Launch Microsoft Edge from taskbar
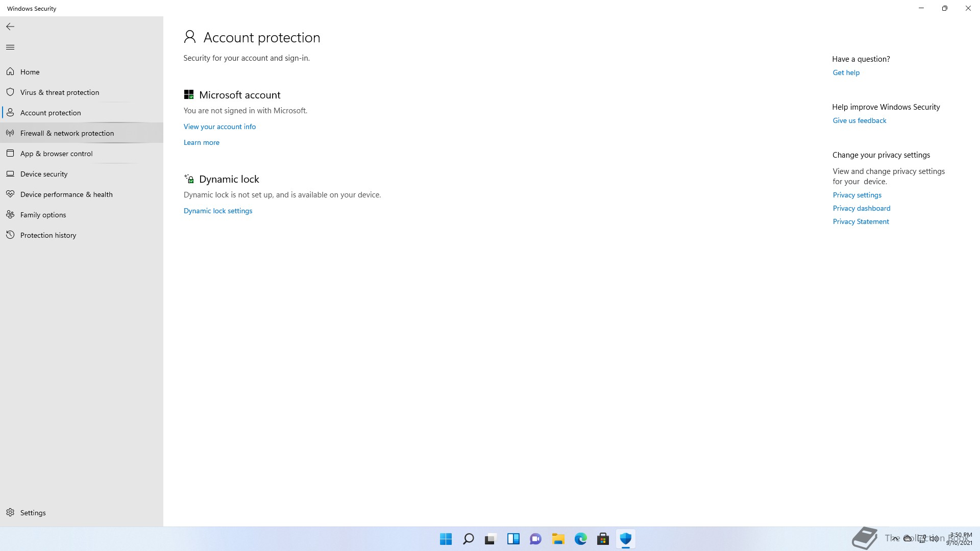980x551 pixels. click(x=580, y=539)
